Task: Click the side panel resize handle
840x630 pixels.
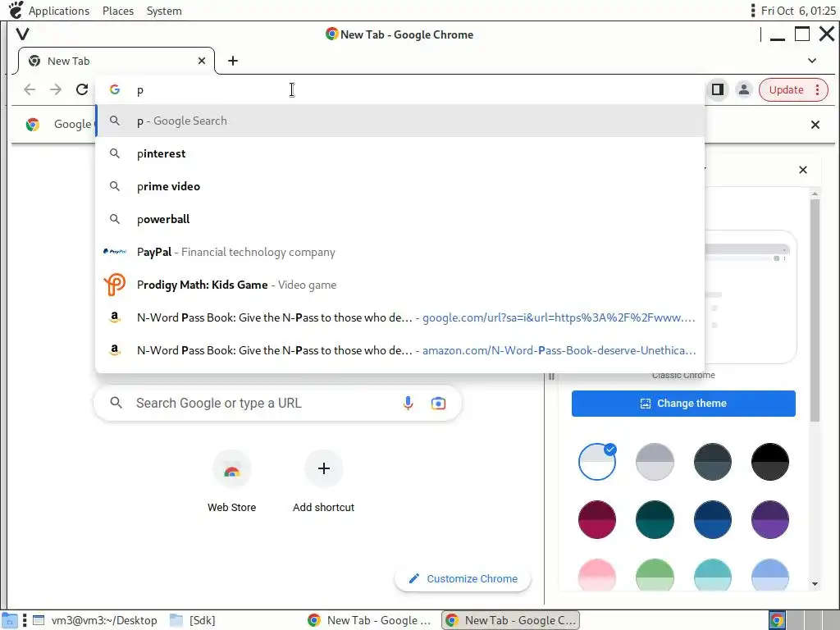Action: (x=551, y=377)
